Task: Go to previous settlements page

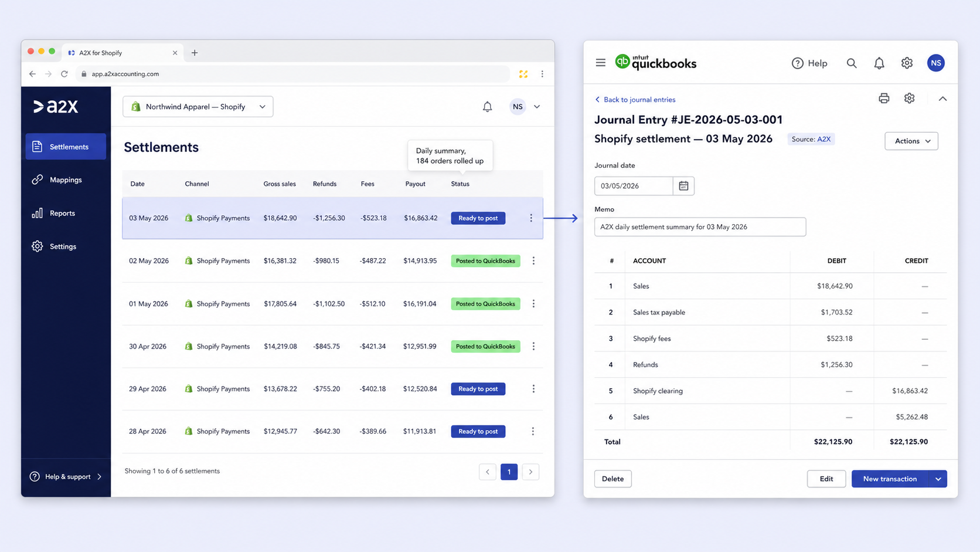Action: [488, 472]
